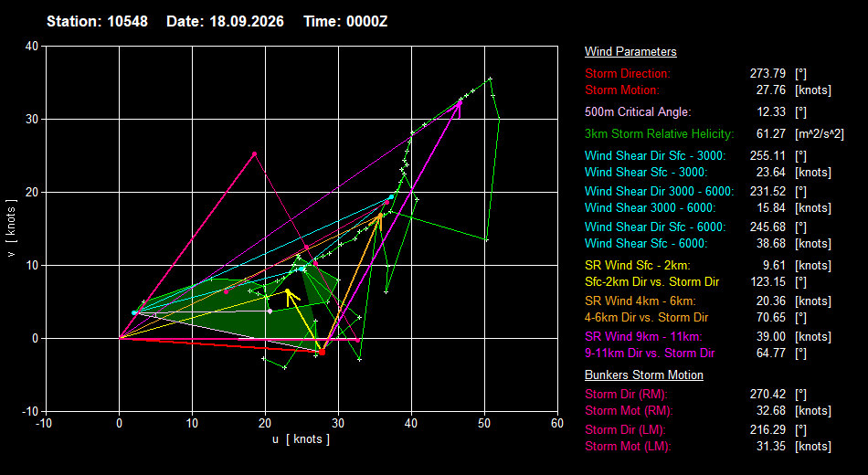
Task: Click the Wind Shear Sfc - 6000 value 38.68
Action: (770, 244)
